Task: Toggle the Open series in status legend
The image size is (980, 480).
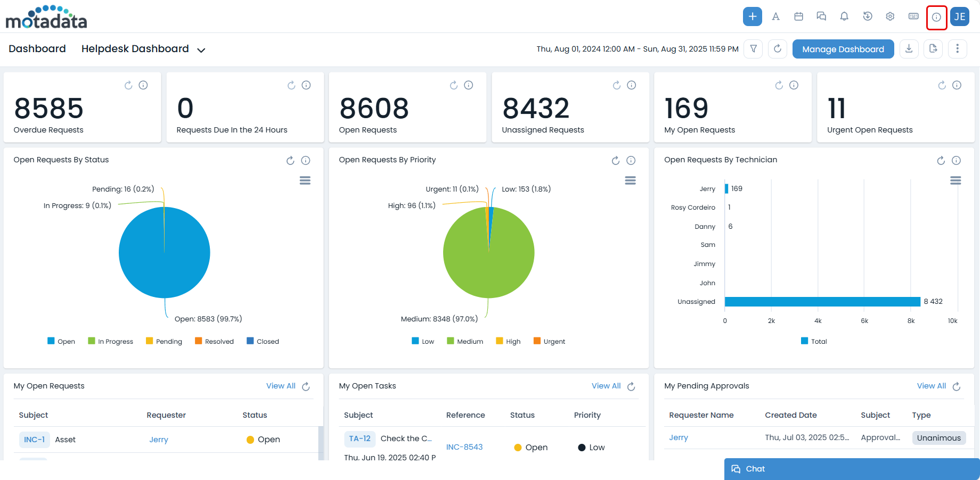Action: (x=61, y=341)
